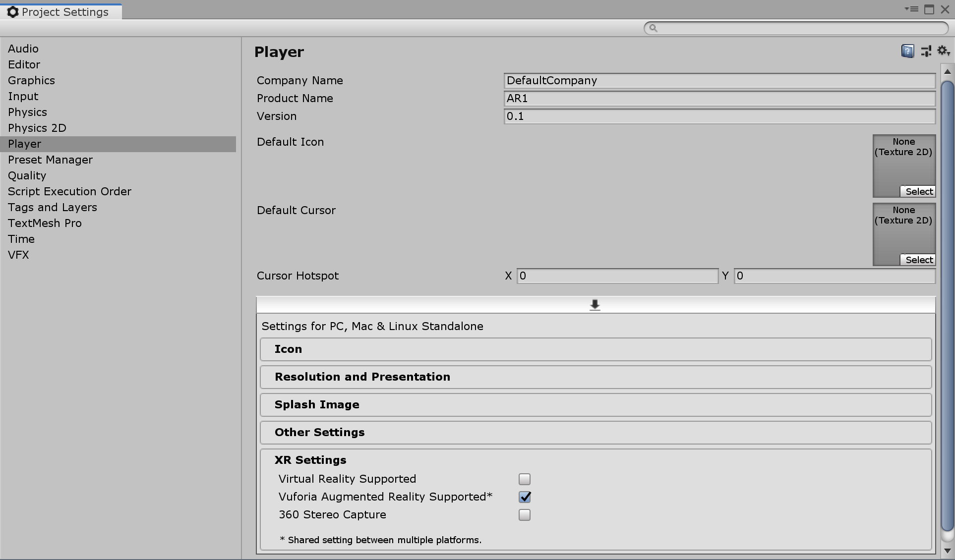Select Input settings category
The image size is (955, 560).
pyautogui.click(x=118, y=96)
